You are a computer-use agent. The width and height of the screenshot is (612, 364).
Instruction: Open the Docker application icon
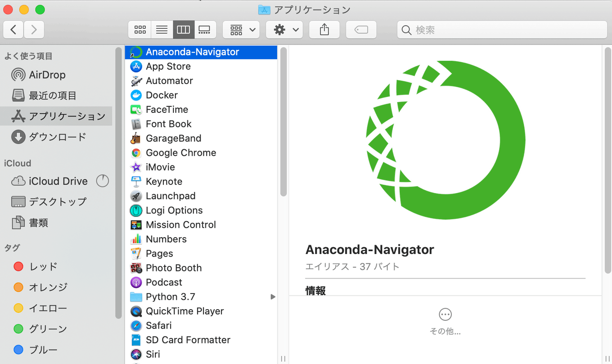161,95
